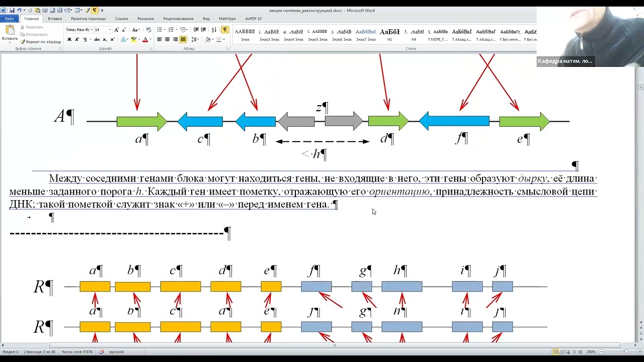The width and height of the screenshot is (644, 362).
Task: Apply H4 style from gallery
Action: click(414, 35)
